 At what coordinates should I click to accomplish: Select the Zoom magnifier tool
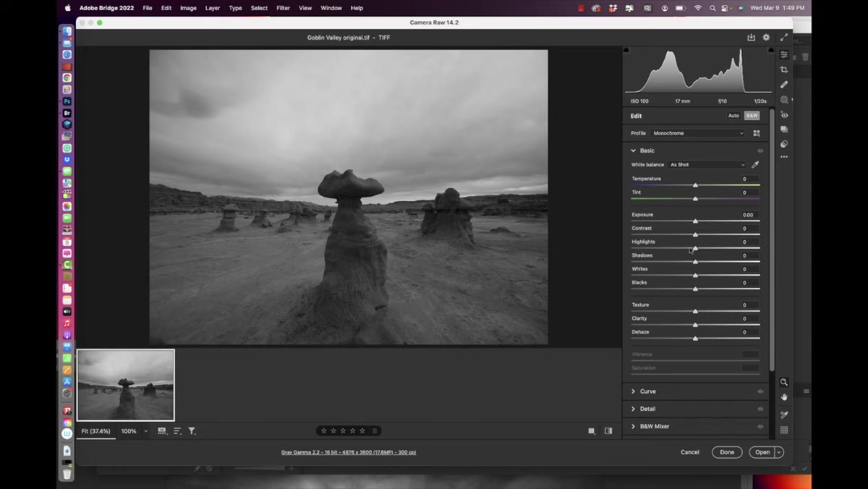[x=784, y=382]
